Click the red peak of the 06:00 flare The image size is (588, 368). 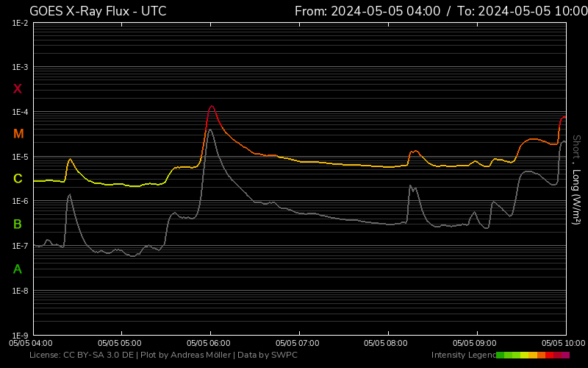(212, 106)
